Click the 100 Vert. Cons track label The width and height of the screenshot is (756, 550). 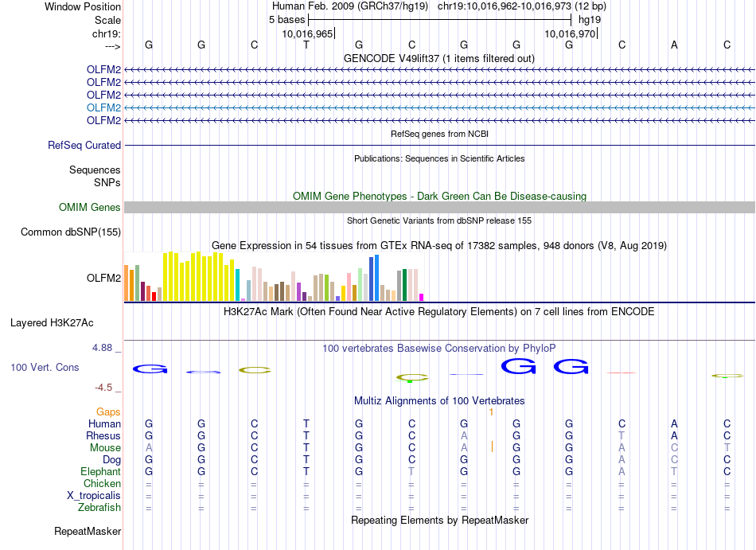pos(45,367)
